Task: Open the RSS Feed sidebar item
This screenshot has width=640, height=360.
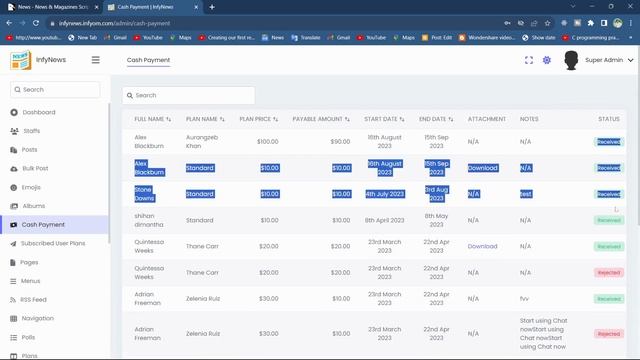Action: click(28, 300)
